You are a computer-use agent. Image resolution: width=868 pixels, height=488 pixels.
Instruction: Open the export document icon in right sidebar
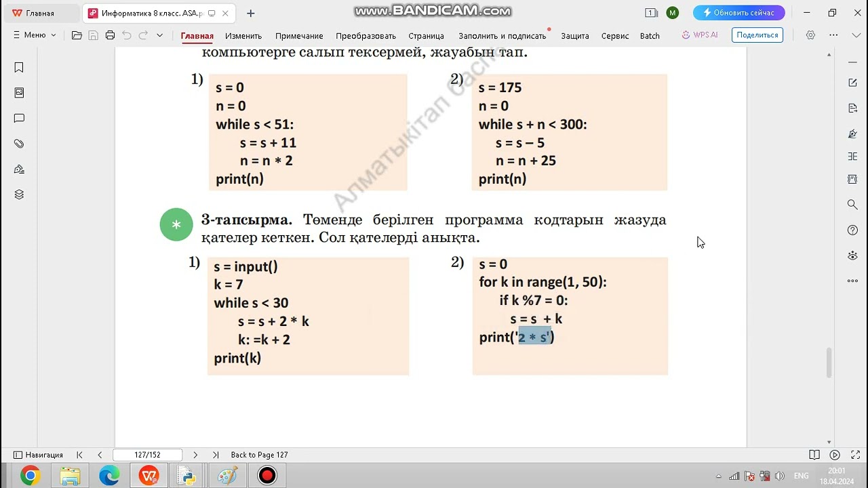852,108
